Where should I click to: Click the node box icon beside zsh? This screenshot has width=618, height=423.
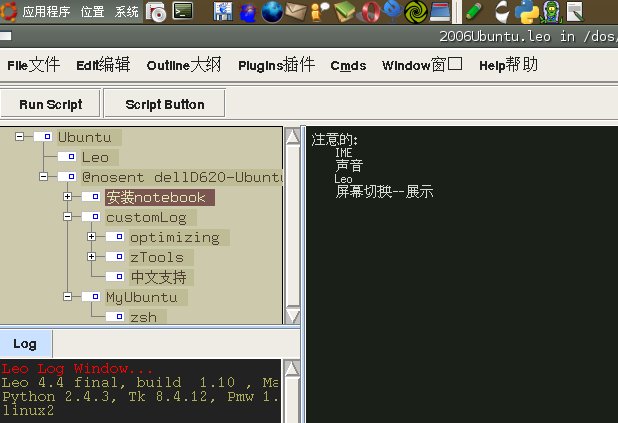point(115,317)
